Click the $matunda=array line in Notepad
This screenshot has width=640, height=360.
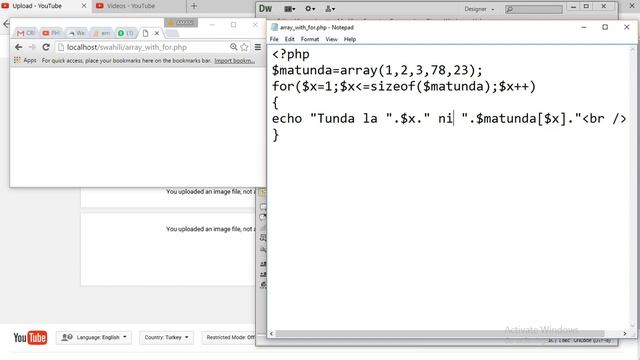(x=377, y=70)
